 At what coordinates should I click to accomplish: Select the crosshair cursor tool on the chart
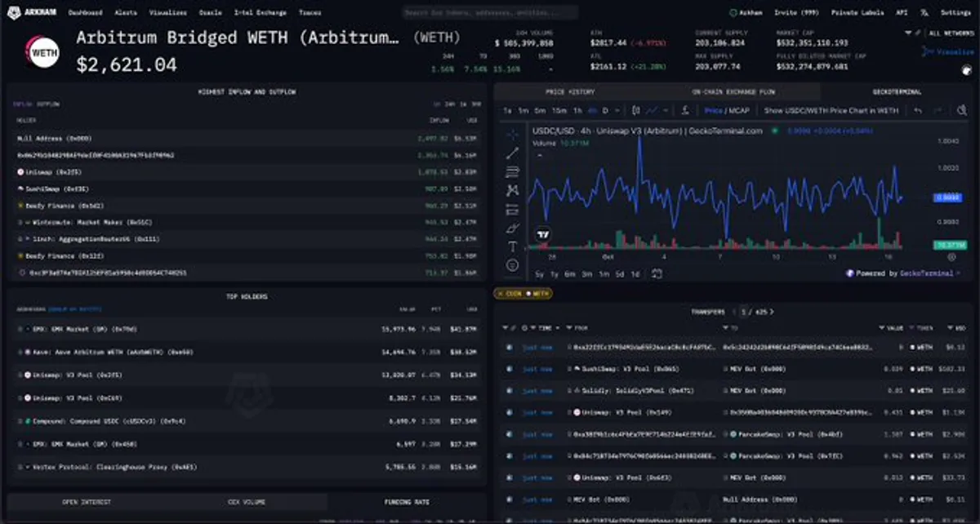pyautogui.click(x=512, y=135)
